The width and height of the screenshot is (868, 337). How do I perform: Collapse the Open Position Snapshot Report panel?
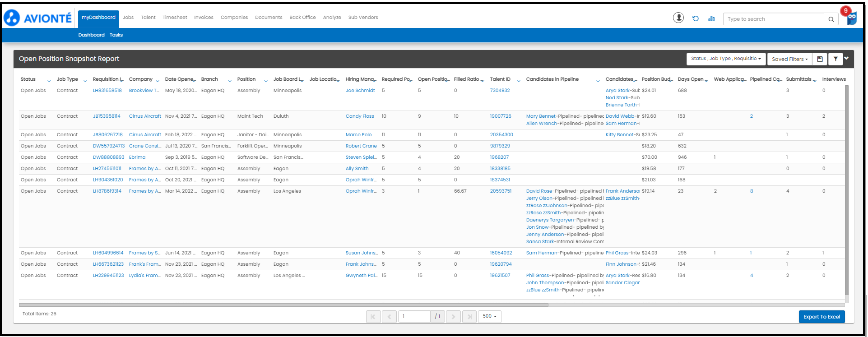[846, 58]
